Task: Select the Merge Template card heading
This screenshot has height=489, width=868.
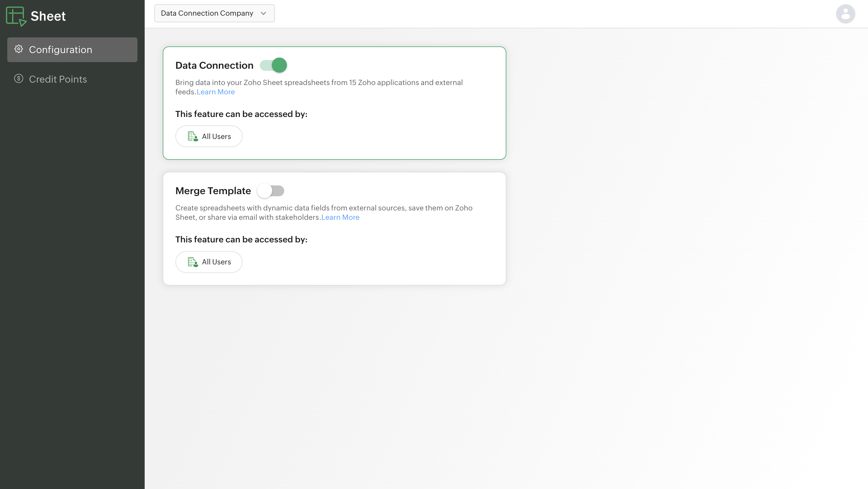Action: (x=213, y=191)
